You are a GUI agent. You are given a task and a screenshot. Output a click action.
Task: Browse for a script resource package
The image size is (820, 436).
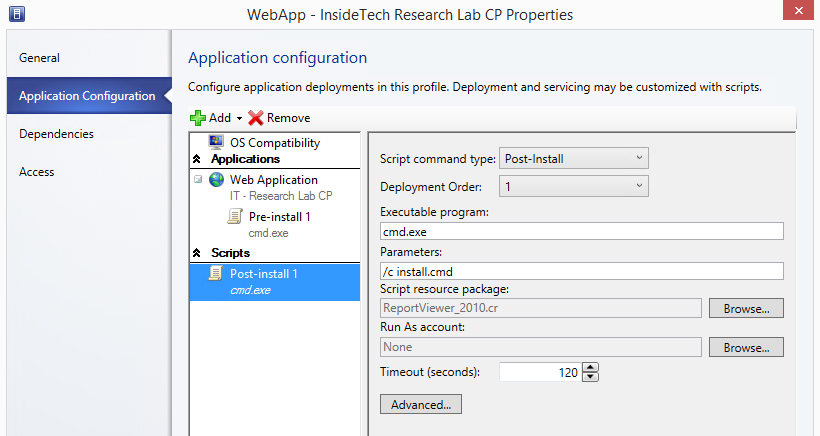pos(746,308)
